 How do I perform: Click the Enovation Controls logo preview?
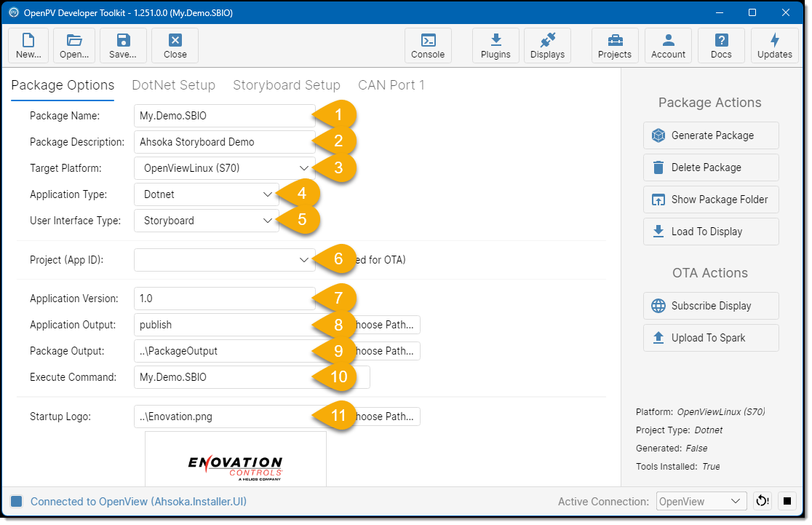236,459
